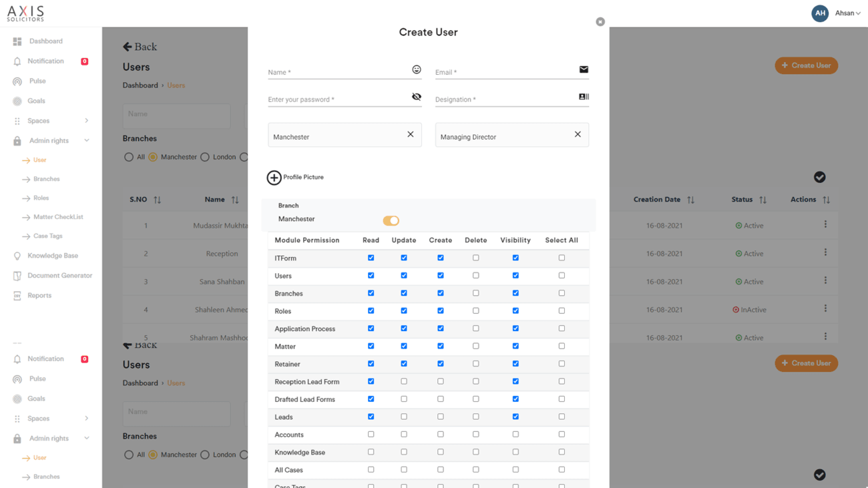The width and height of the screenshot is (868, 488).
Task: Check Read permission for Accounts
Action: pyautogui.click(x=371, y=435)
